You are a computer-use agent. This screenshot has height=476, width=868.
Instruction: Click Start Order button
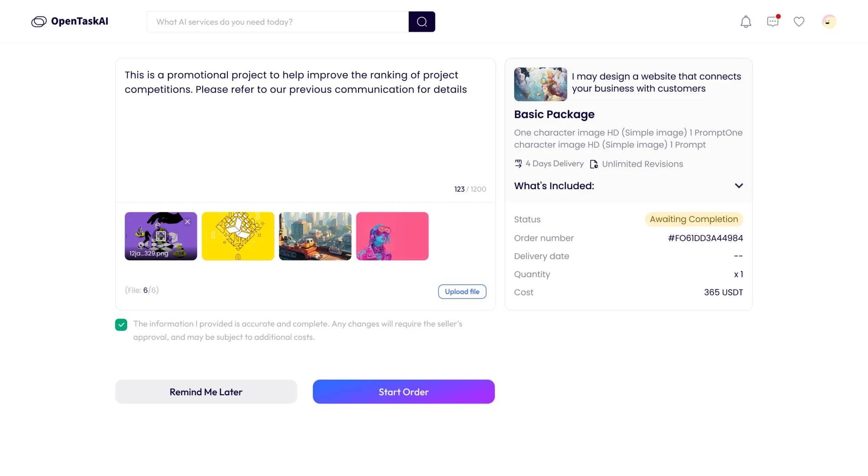point(403,391)
